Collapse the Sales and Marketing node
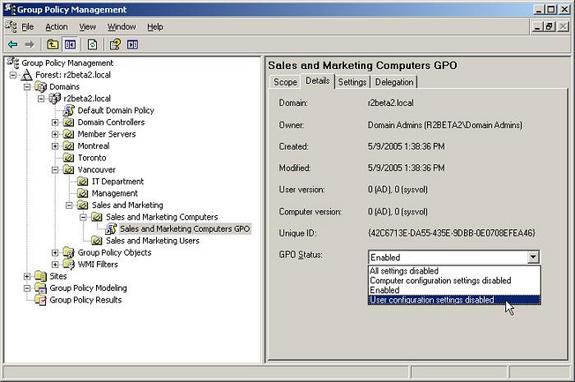 69,205
